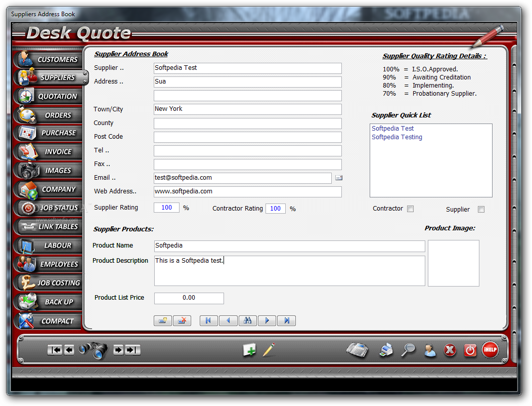Click the user profile icon
Image resolution: width=532 pixels, height=406 pixels.
430,350
